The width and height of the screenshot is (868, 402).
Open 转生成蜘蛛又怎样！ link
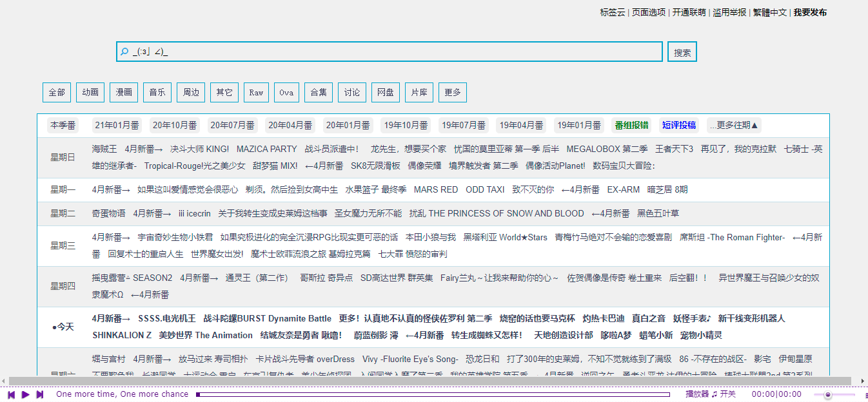[x=487, y=335]
